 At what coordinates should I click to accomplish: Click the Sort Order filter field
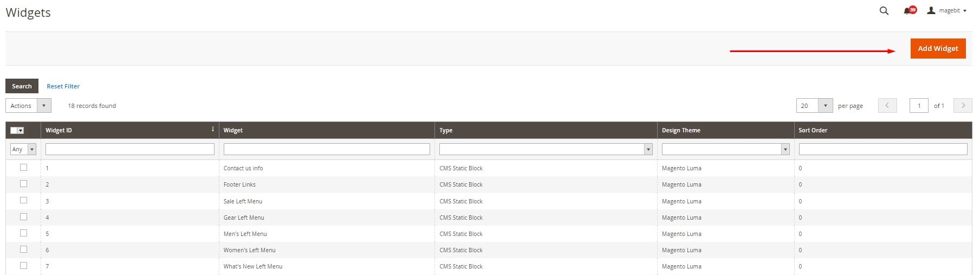click(883, 149)
